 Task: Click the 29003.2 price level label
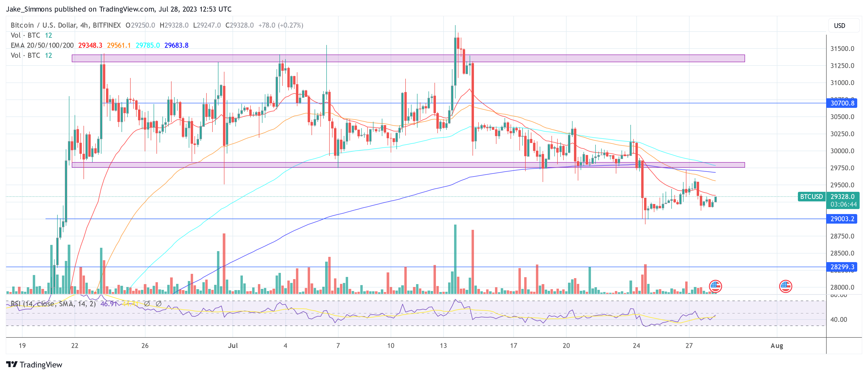[x=842, y=219]
